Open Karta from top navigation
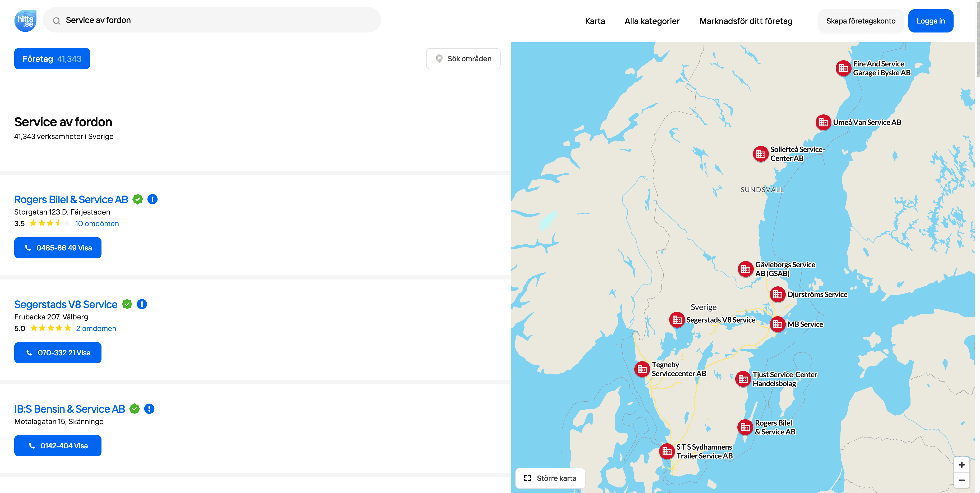Screen dimensions: 980x493 pyautogui.click(x=595, y=21)
